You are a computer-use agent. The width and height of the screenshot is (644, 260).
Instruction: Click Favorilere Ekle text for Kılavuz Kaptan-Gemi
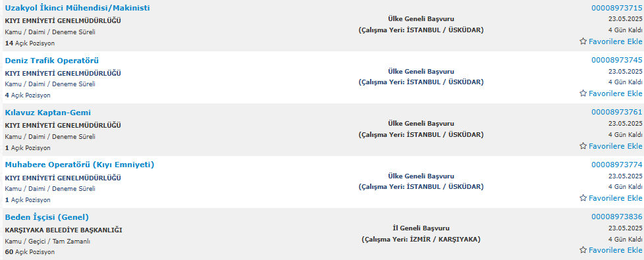click(x=616, y=146)
